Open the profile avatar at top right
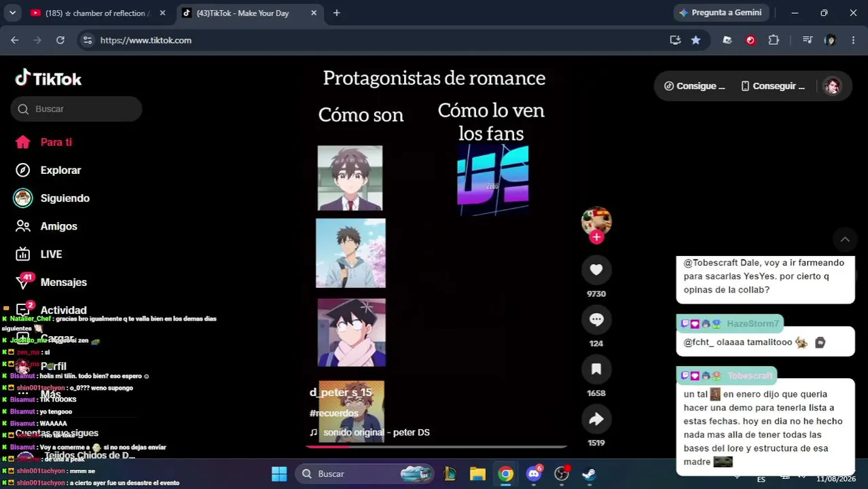The width and height of the screenshot is (868, 489). (832, 86)
